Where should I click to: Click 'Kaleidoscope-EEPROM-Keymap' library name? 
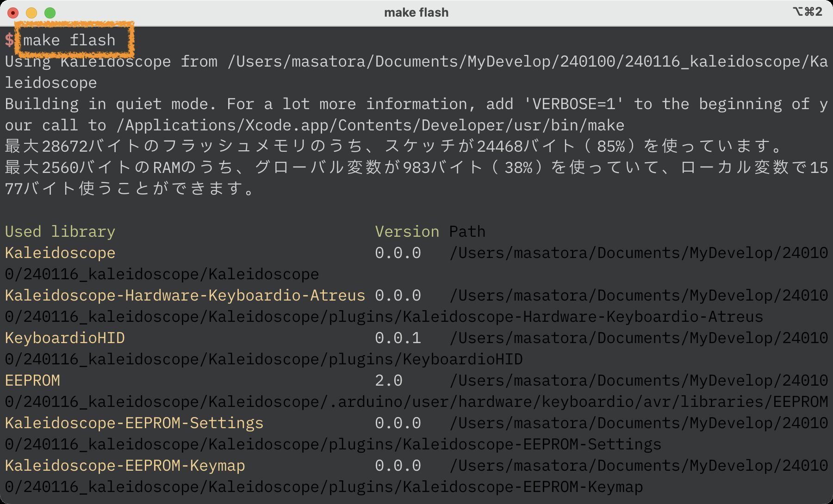pyautogui.click(x=125, y=466)
